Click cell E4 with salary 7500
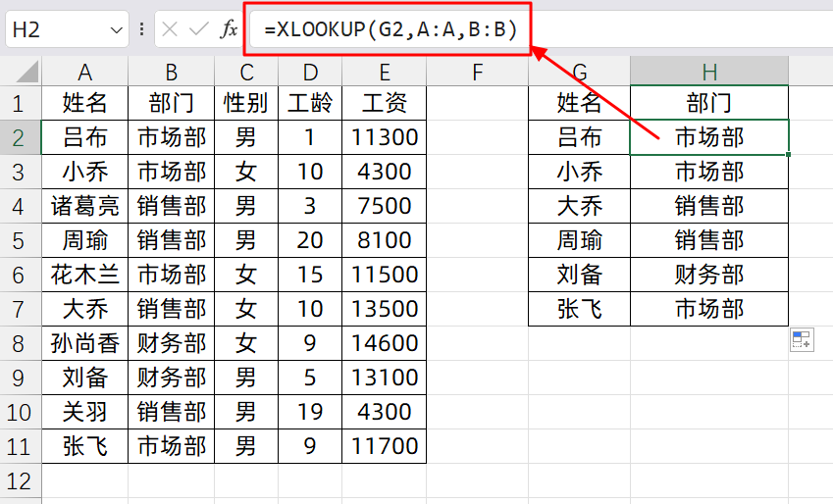The image size is (833, 504). (x=384, y=206)
